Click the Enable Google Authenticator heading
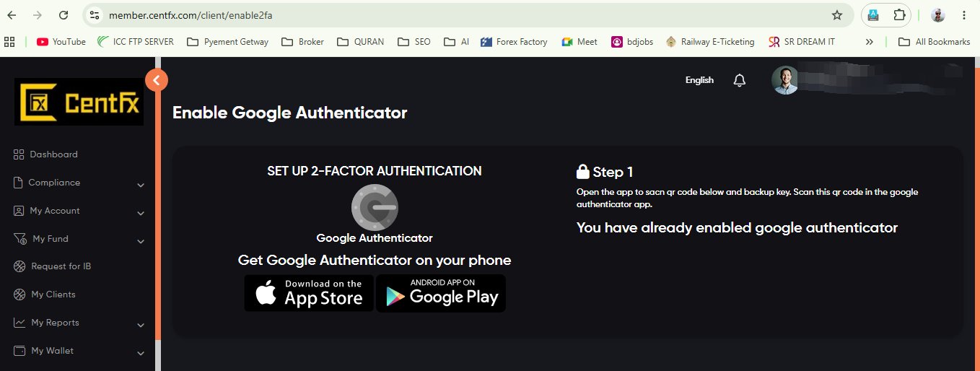Viewport: 980px width, 371px height. click(290, 113)
